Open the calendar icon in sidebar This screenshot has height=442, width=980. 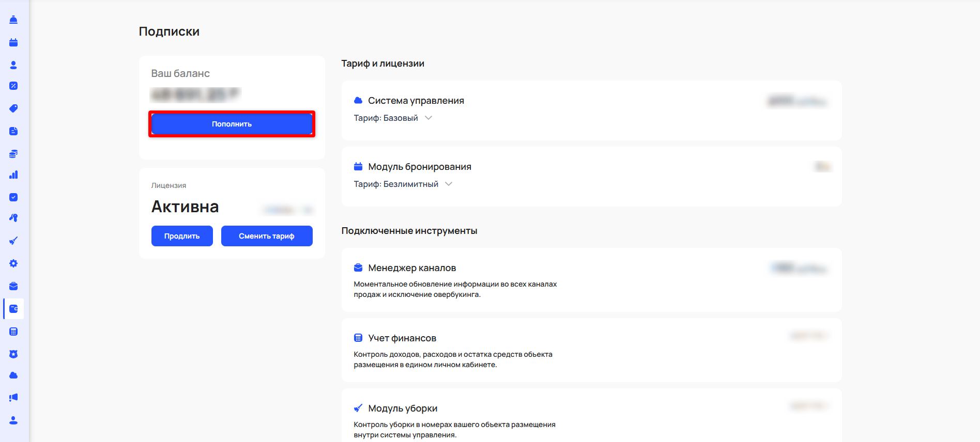pos(13,42)
